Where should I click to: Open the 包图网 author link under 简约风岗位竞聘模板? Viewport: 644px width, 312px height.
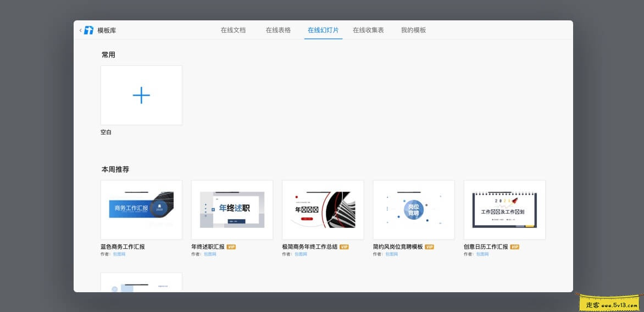pos(391,254)
